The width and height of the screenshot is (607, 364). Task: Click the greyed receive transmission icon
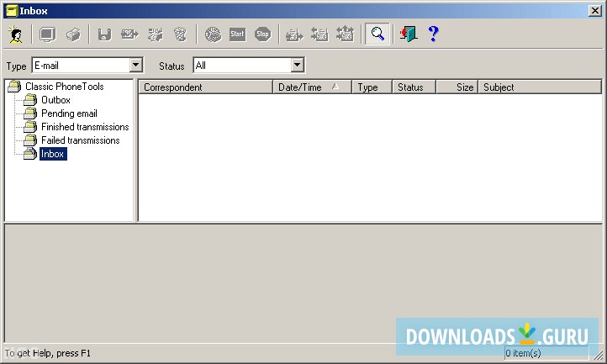pos(319,34)
